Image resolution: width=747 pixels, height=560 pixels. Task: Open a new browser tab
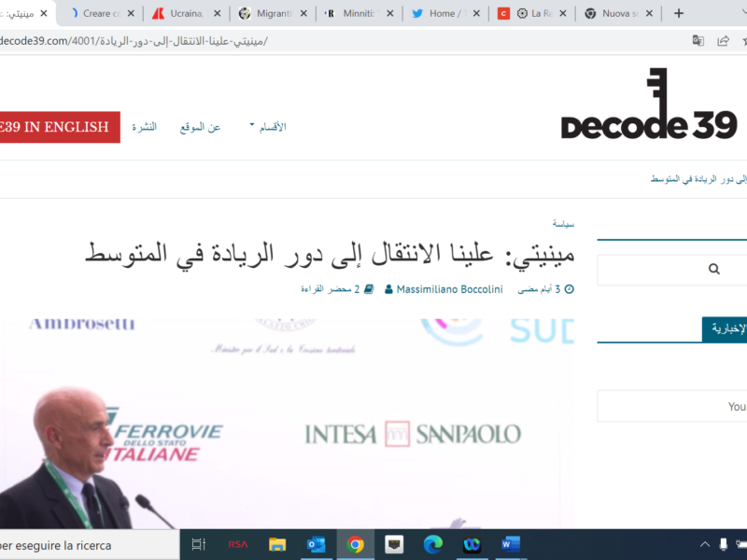tap(679, 13)
